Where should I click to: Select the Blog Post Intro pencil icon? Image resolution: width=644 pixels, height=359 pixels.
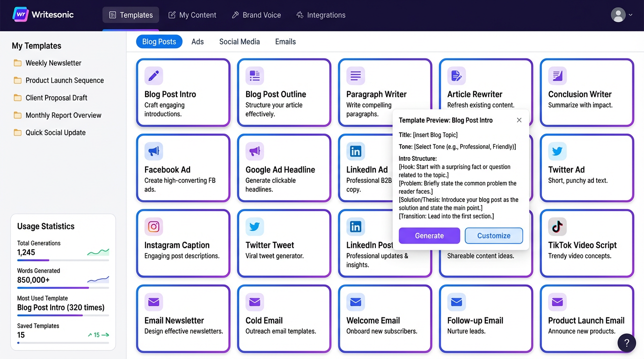tap(154, 75)
